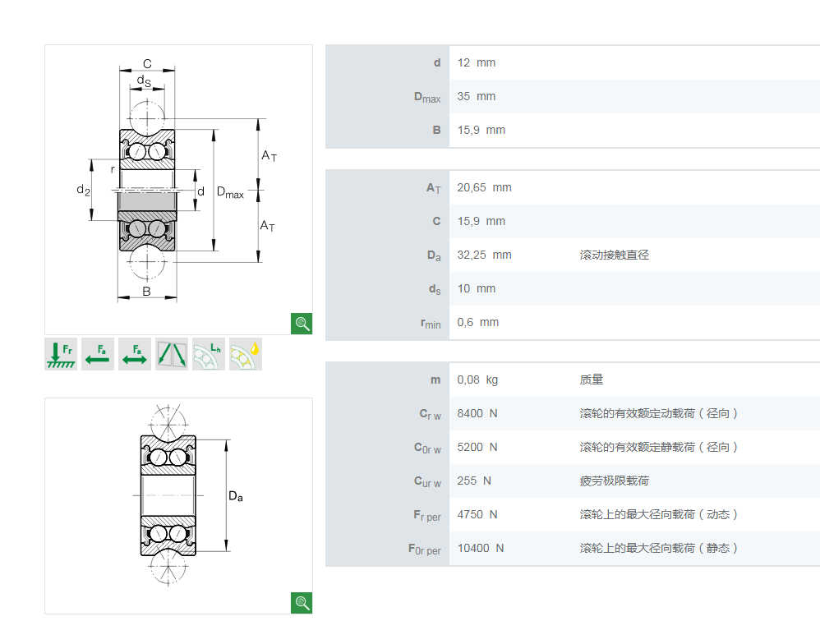The width and height of the screenshot is (820, 644).
Task: Click the F0r per 10400 N value
Action: [481, 548]
